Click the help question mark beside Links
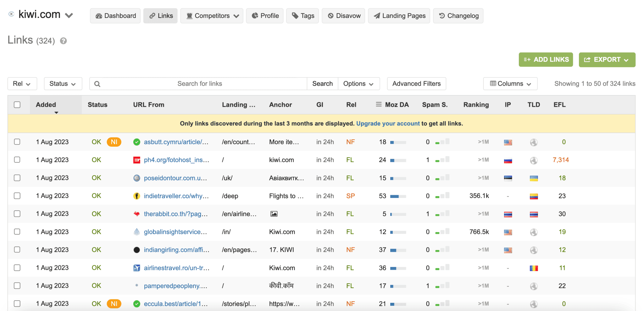This screenshot has height=311, width=644. coord(63,40)
